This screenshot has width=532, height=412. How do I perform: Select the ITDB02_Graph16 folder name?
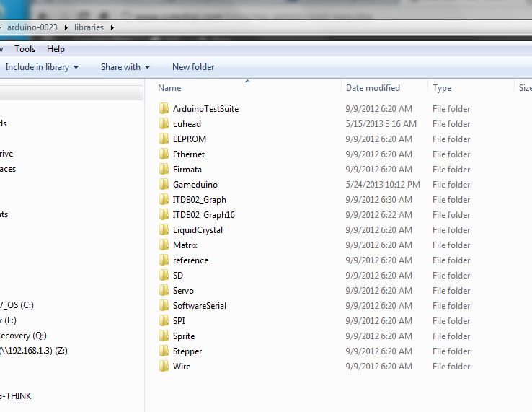203,215
